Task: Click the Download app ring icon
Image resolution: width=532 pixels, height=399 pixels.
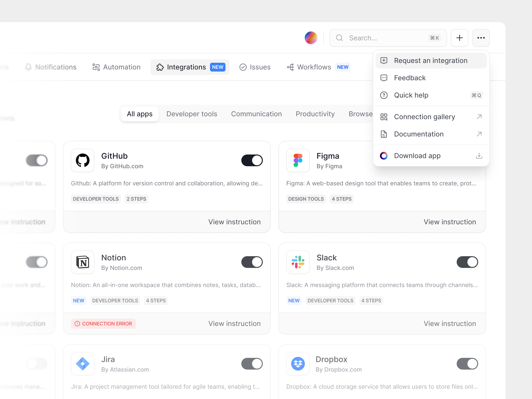Action: click(384, 156)
